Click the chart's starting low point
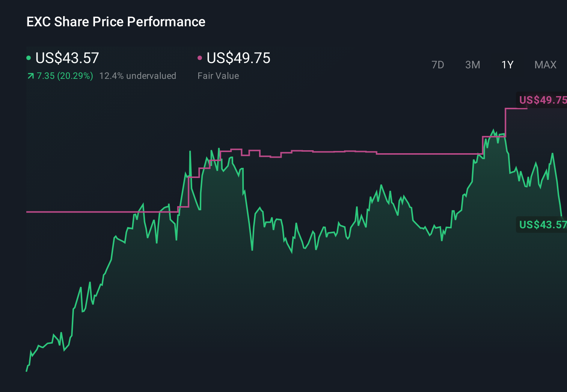The width and height of the screenshot is (567, 392). [x=26, y=371]
